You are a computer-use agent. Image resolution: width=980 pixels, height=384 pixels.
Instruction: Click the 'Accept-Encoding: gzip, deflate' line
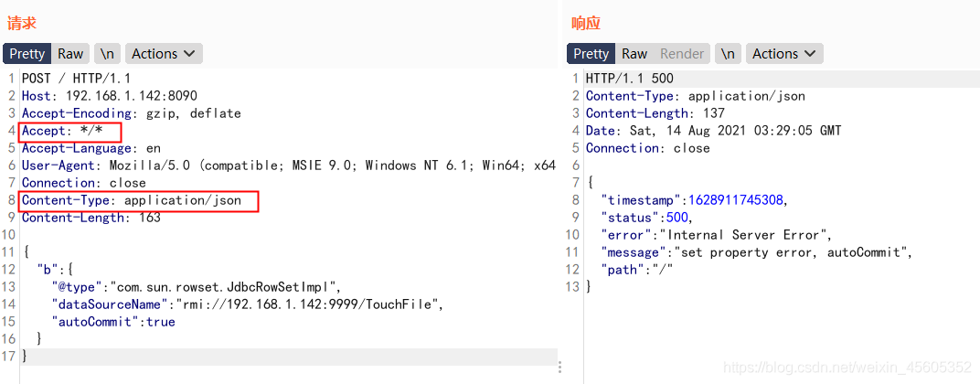(132, 113)
